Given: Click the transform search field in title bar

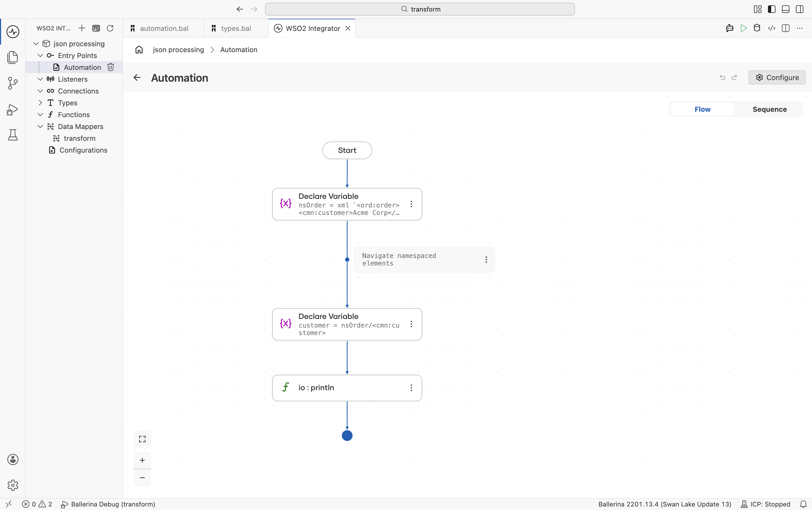Looking at the screenshot, I should pos(420,9).
